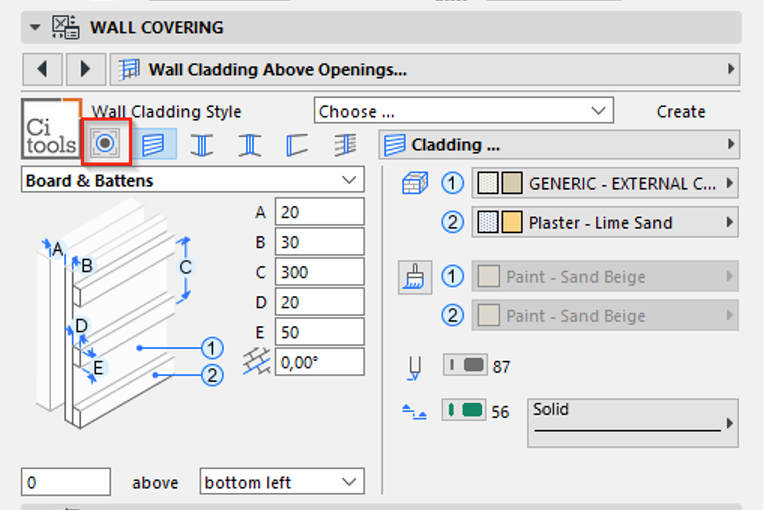
Task: Open the Plaster - Lime Sand material selector
Action: [605, 222]
